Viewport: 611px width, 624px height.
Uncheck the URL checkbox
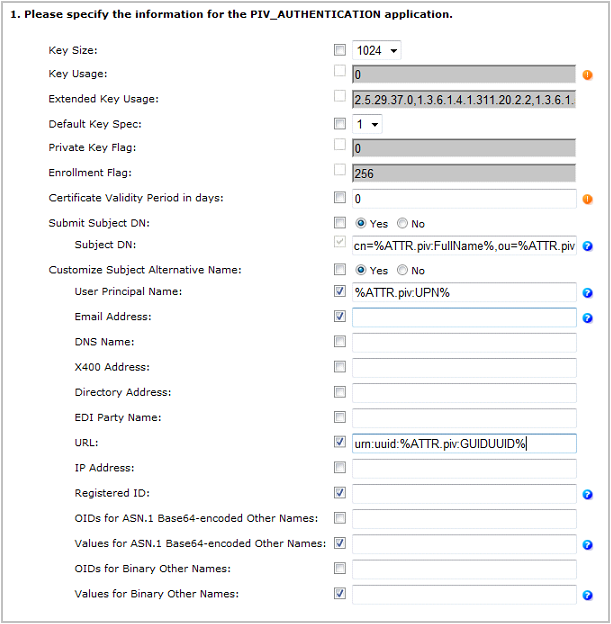[x=340, y=442]
